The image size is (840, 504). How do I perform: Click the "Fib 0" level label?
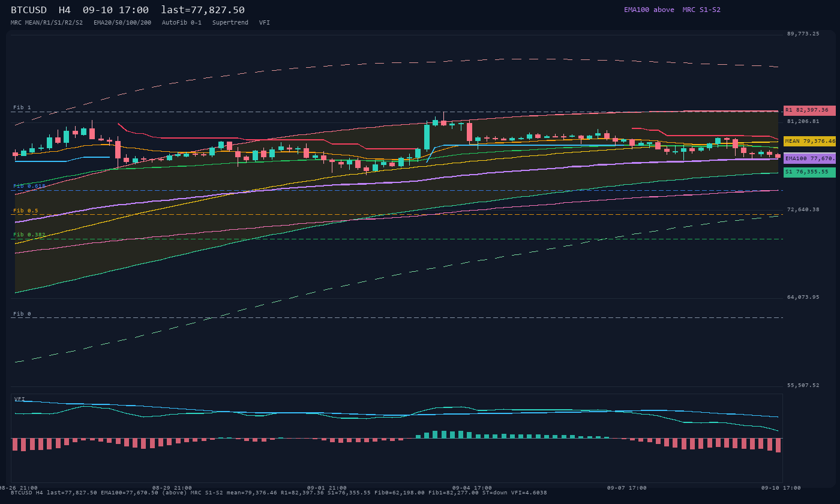point(22,314)
